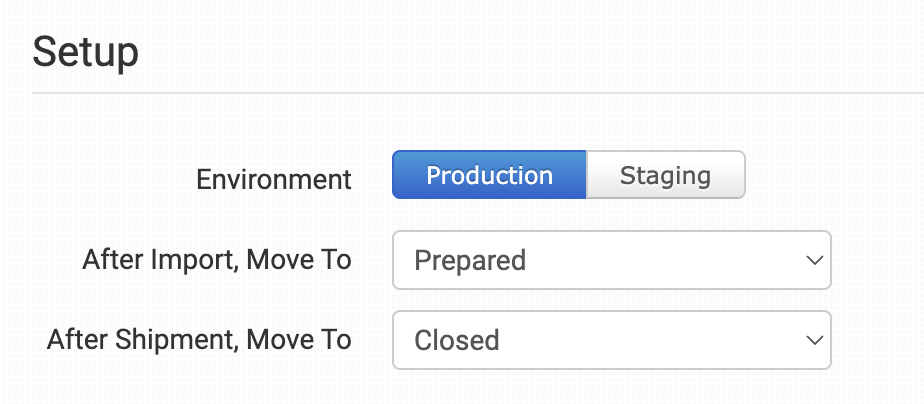The image size is (924, 404).
Task: Click the Environment field label
Action: click(274, 179)
